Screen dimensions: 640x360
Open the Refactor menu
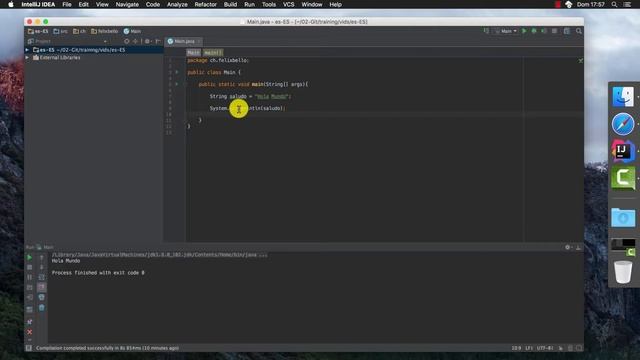coord(205,4)
